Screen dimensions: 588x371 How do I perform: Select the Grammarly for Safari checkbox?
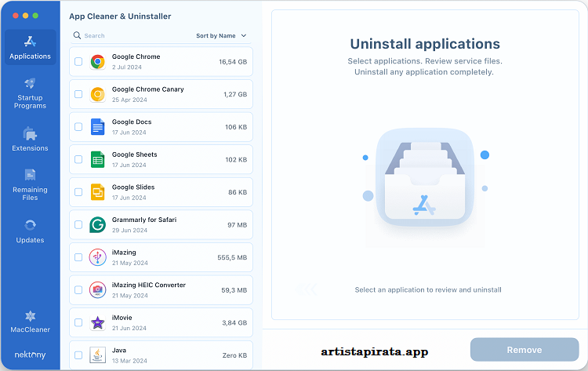78,224
